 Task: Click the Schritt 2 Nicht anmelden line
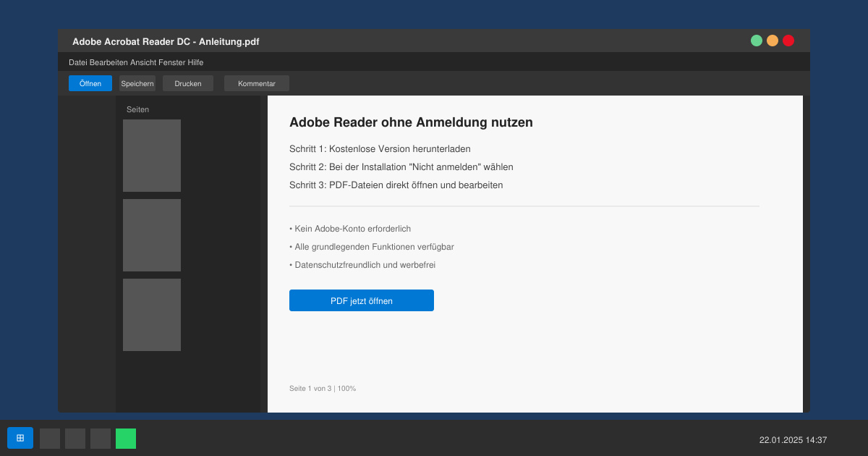point(401,167)
